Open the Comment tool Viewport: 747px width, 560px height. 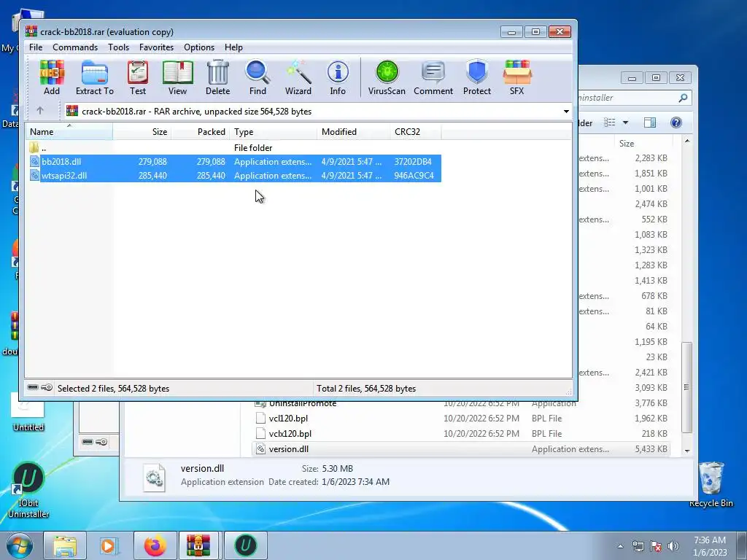point(433,78)
